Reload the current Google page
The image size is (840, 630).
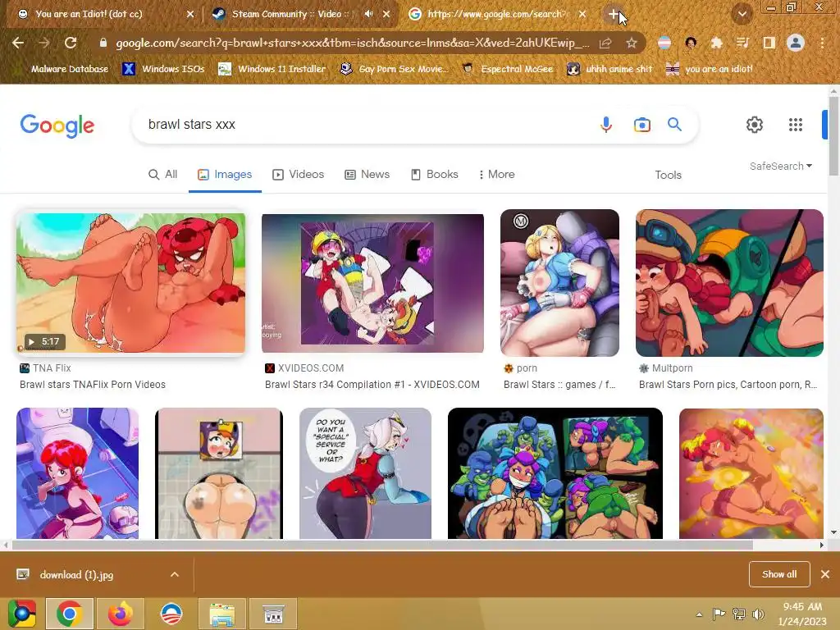(71, 43)
